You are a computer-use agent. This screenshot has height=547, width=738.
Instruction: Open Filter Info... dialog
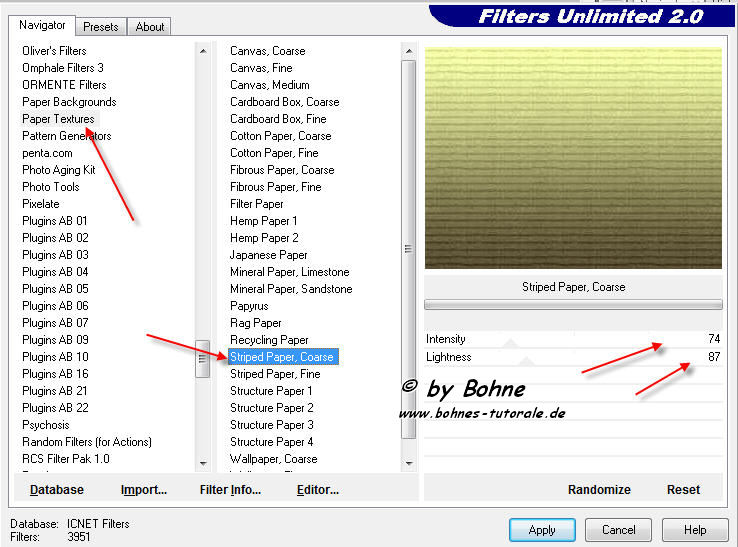[x=230, y=490]
